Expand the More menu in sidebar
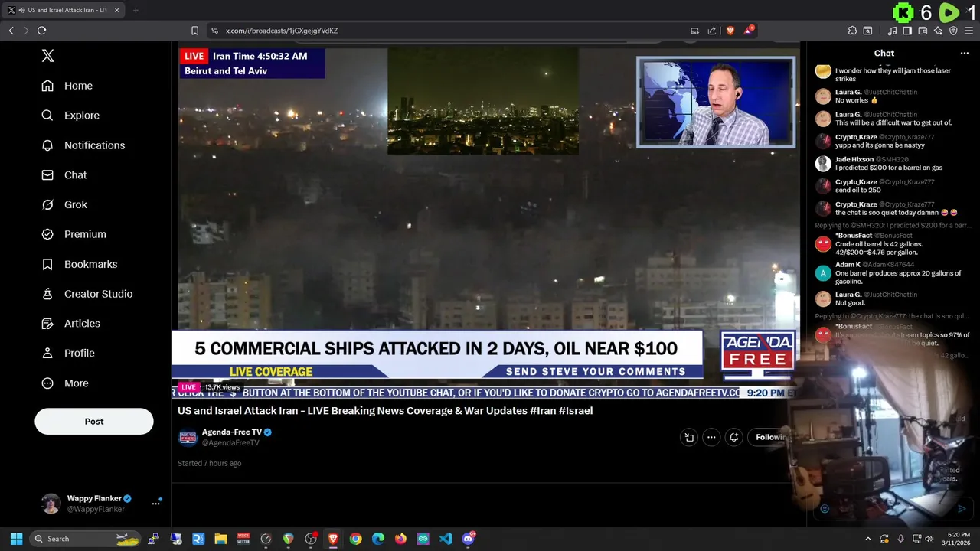 [x=65, y=383]
